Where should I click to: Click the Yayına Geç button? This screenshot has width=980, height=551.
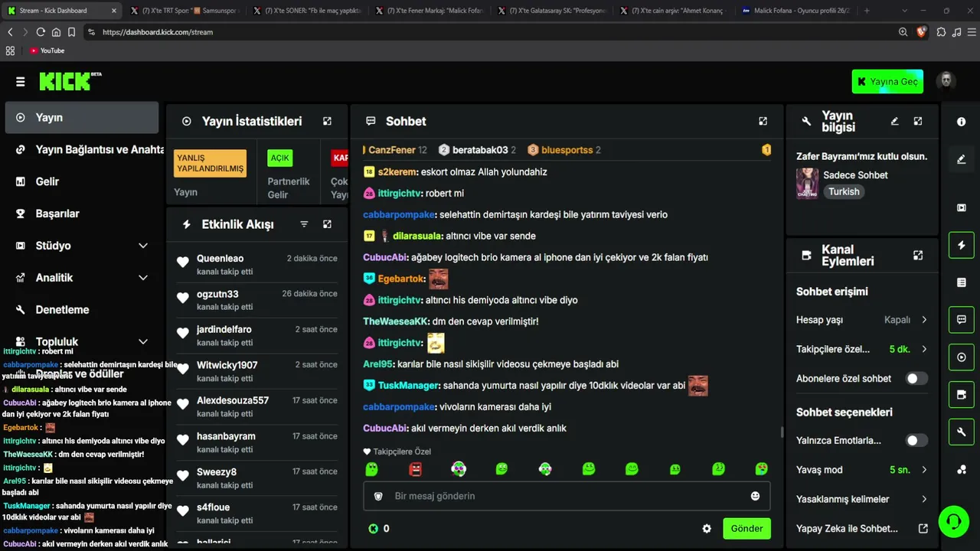(x=887, y=81)
